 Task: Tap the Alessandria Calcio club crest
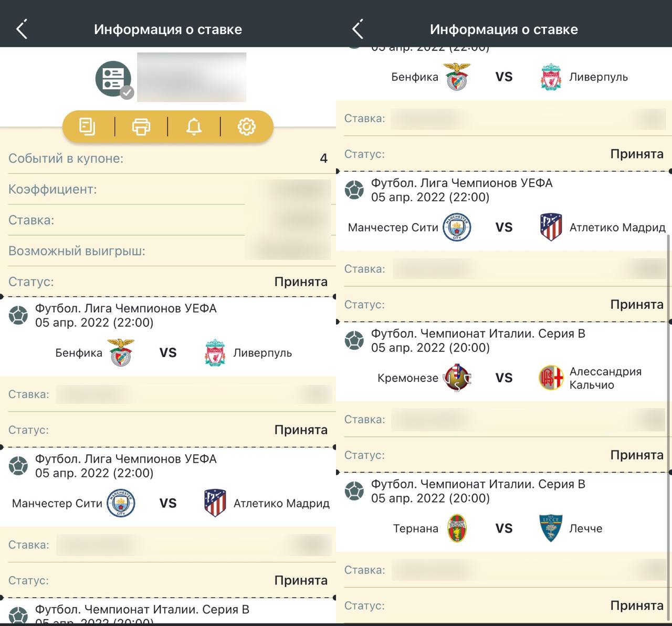point(551,378)
